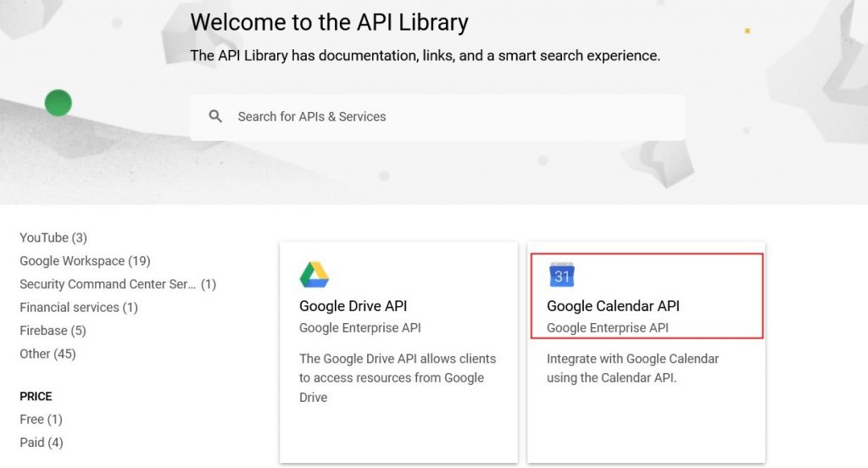Open the Google Drive API title

[353, 306]
